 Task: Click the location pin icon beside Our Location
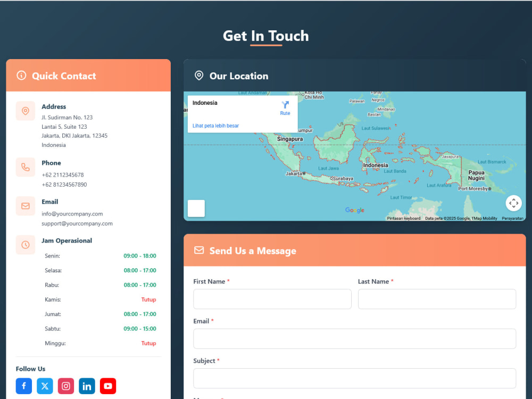coord(199,76)
